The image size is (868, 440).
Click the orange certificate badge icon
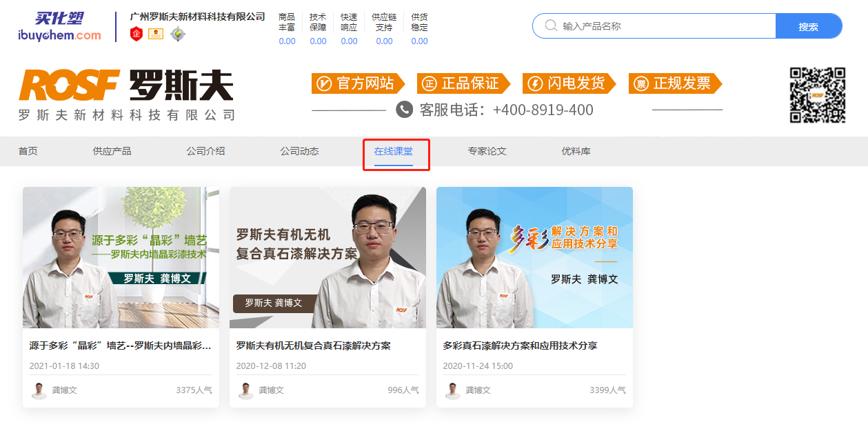[x=156, y=33]
